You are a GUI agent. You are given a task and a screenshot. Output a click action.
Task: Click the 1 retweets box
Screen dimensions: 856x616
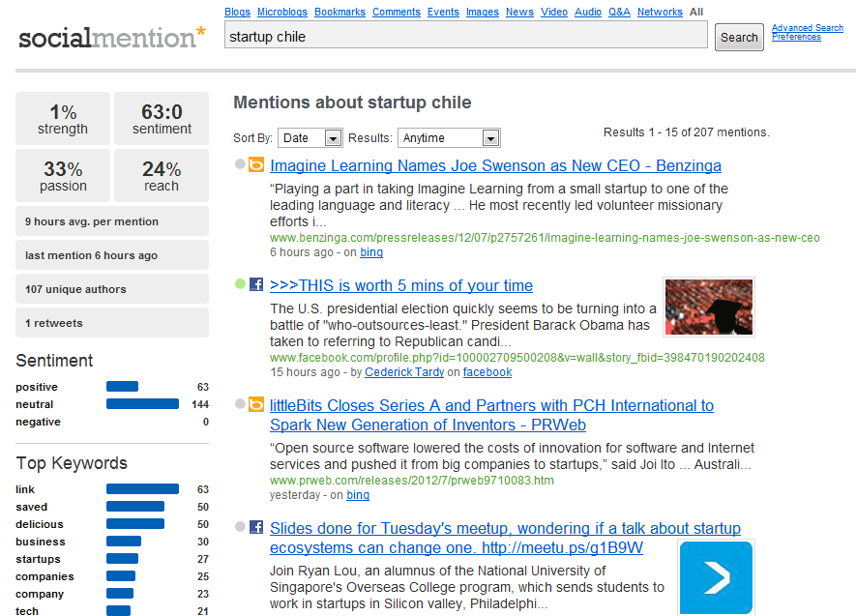[x=112, y=322]
